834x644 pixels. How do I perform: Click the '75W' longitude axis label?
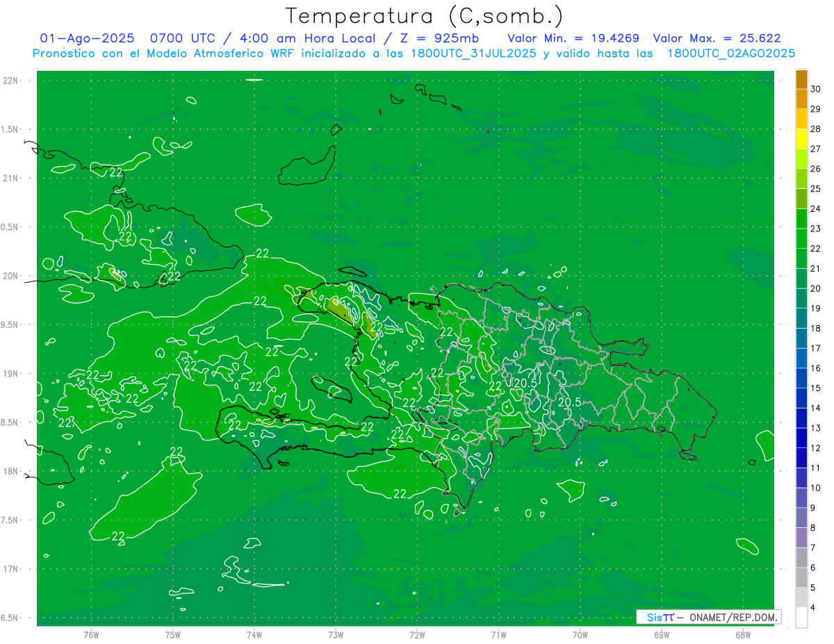coord(173,634)
